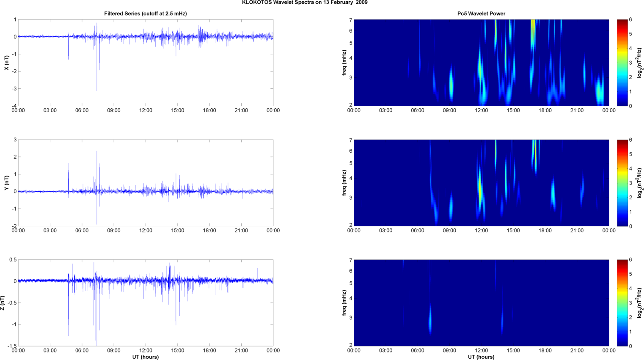Screen dimensions: 644x360
Task: Click inside the X component filtered time series plot
Action: click(146, 63)
